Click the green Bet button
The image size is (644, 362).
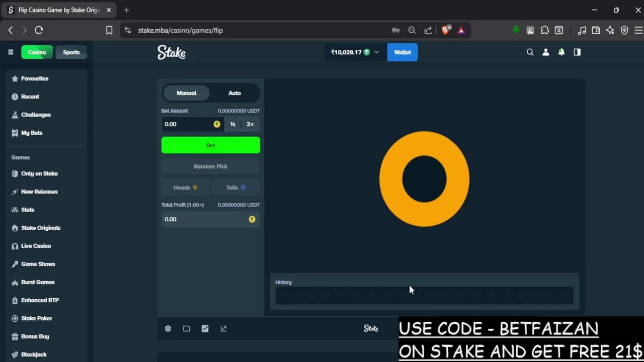tap(211, 145)
